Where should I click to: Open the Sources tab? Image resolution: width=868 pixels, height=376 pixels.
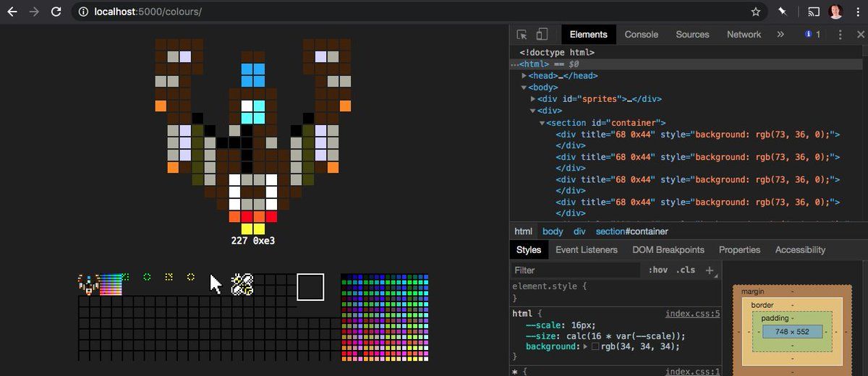693,34
